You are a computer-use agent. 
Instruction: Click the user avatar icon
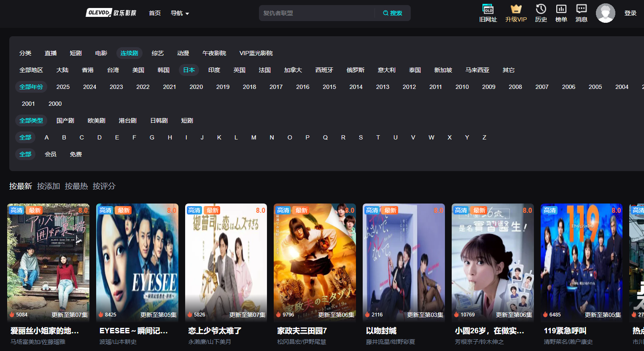tap(606, 13)
